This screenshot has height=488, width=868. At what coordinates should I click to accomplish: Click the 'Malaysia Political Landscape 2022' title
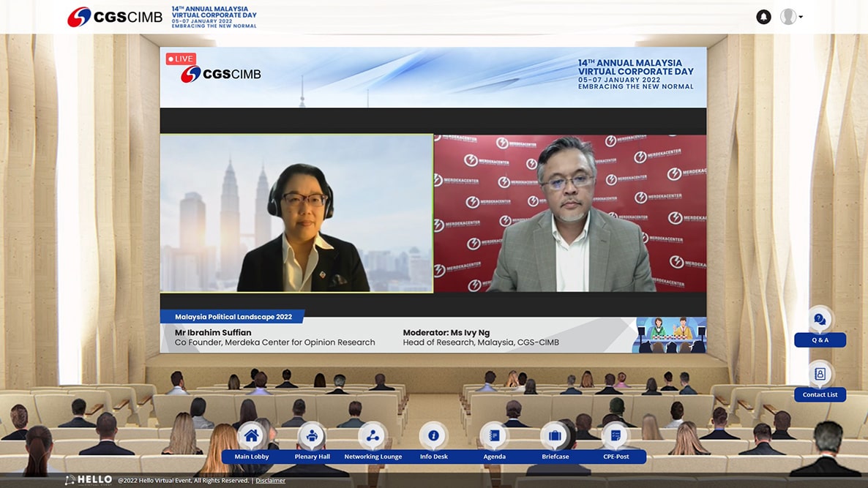click(233, 317)
